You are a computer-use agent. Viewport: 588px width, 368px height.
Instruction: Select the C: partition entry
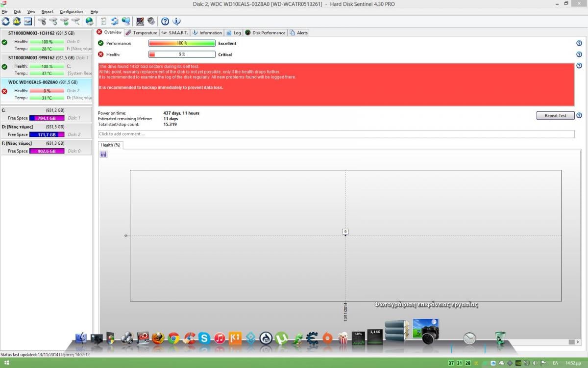click(x=46, y=114)
